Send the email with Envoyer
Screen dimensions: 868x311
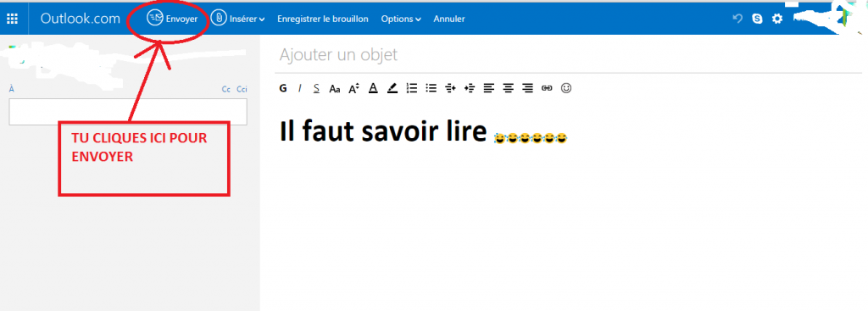172,19
